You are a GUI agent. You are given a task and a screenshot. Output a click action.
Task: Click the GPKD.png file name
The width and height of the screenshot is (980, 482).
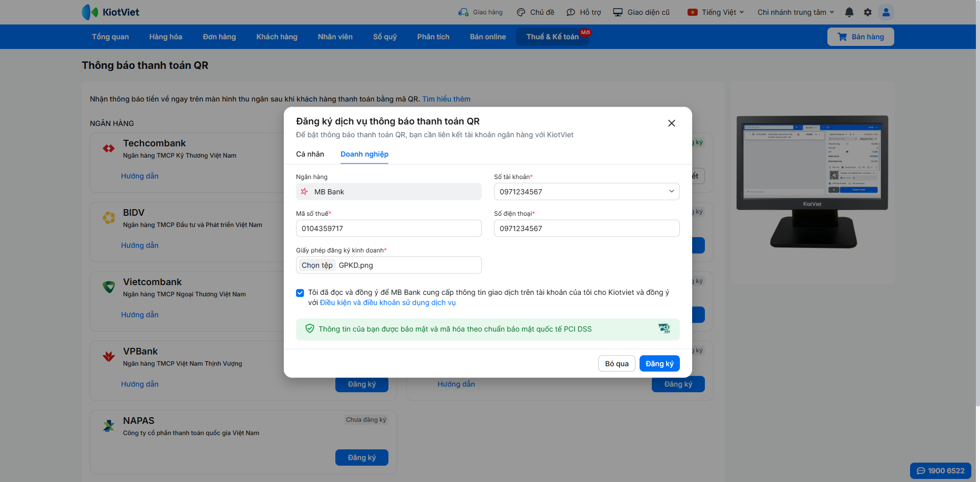(x=356, y=265)
